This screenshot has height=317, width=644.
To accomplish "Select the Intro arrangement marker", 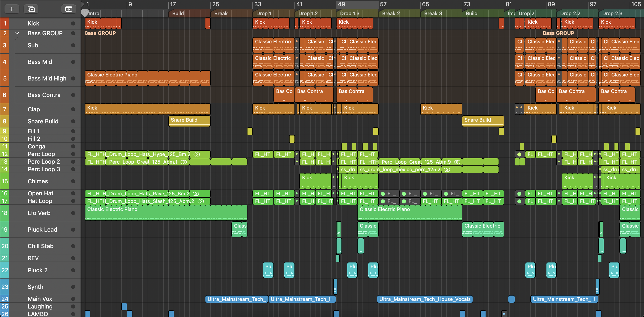I will click(x=127, y=13).
